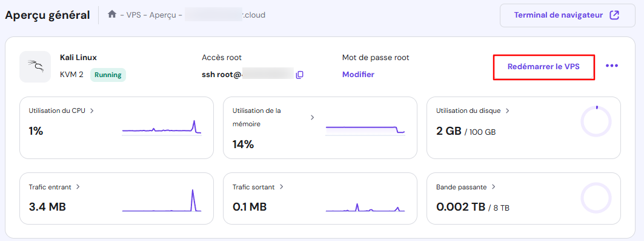The image size is (644, 241).
Task: Click the Running status badge
Action: 108,75
